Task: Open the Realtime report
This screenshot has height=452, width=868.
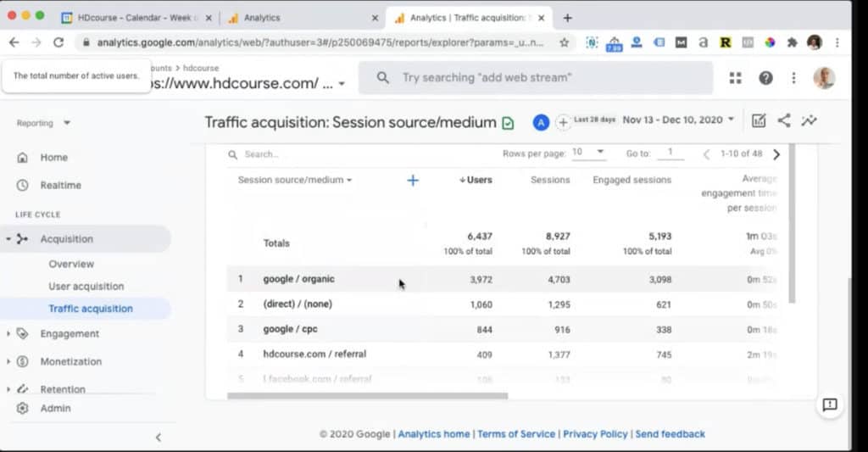Action: coord(61,186)
